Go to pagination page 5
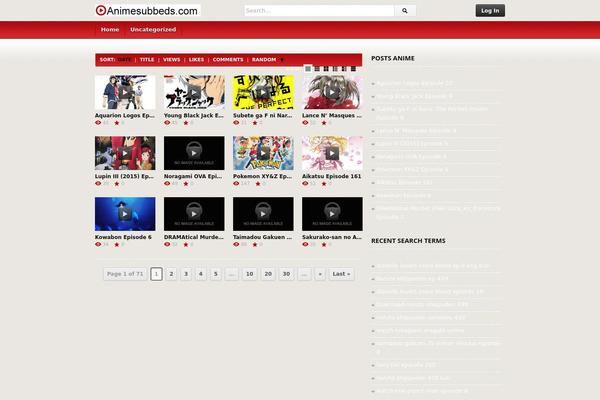The image size is (600, 400). pos(216,274)
